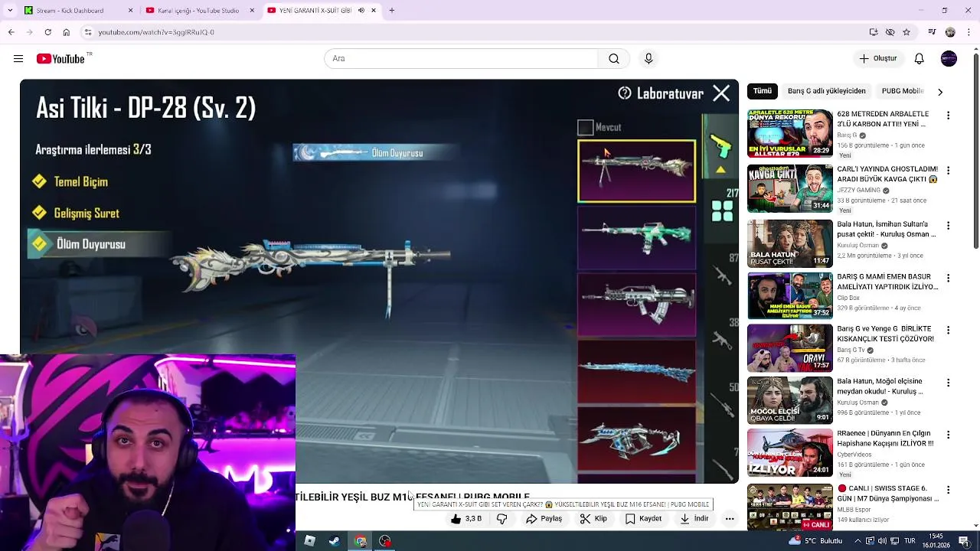
Task: Open the RRaenee Dünyanın En Çılgın video title
Action: tap(885, 439)
